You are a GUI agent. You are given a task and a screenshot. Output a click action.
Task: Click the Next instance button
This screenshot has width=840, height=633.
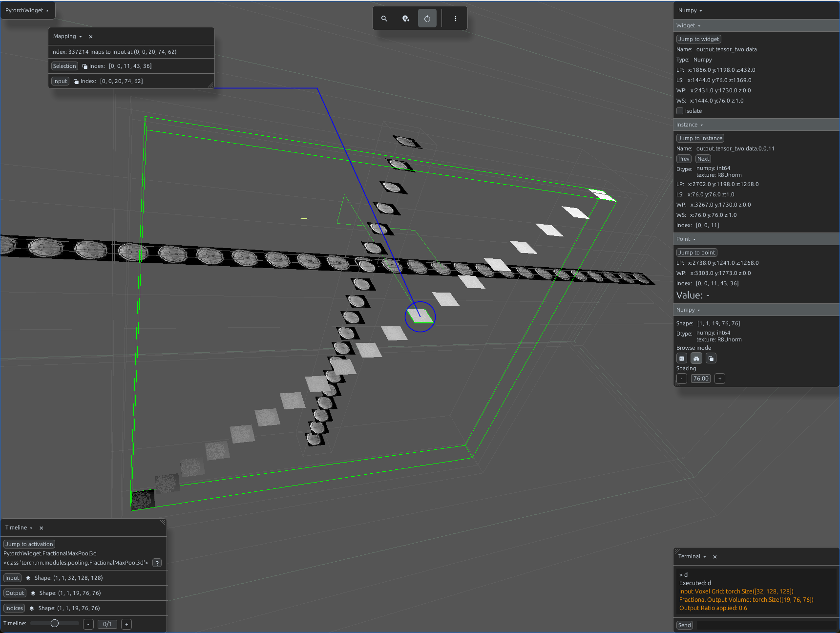(x=703, y=159)
